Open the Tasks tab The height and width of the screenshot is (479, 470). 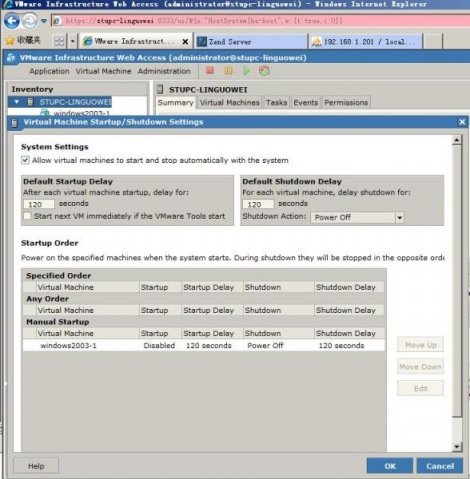(276, 102)
